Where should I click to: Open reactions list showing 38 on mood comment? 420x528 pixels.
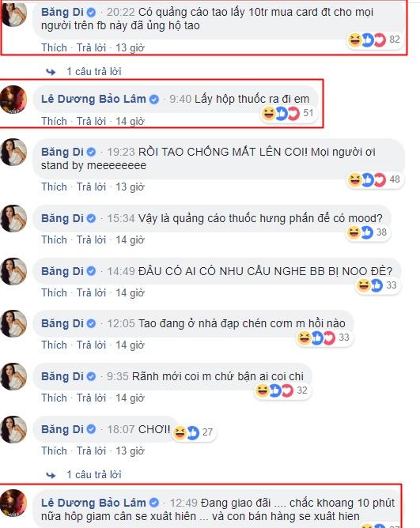coord(368,232)
